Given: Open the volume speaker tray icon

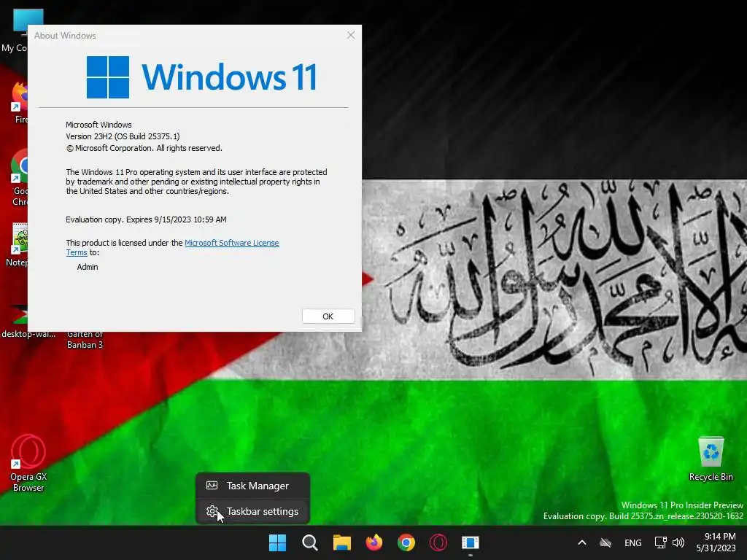Looking at the screenshot, I should tap(678, 542).
